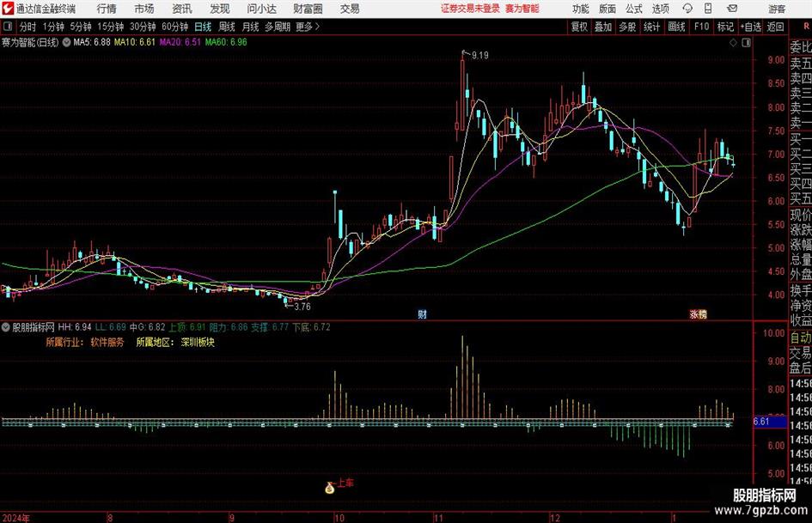Open the 发现 menu
Image resolution: width=812 pixels, height=523 pixels.
(x=220, y=9)
